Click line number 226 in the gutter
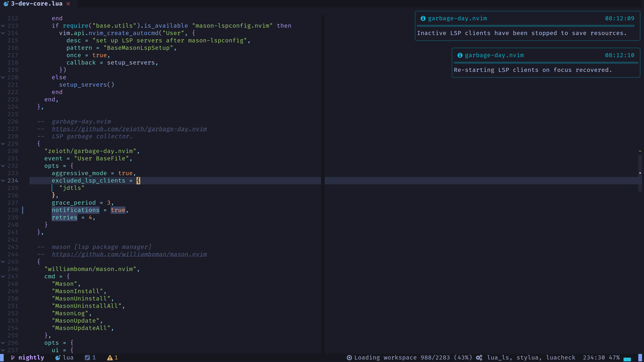The image size is (644, 362). point(13,122)
